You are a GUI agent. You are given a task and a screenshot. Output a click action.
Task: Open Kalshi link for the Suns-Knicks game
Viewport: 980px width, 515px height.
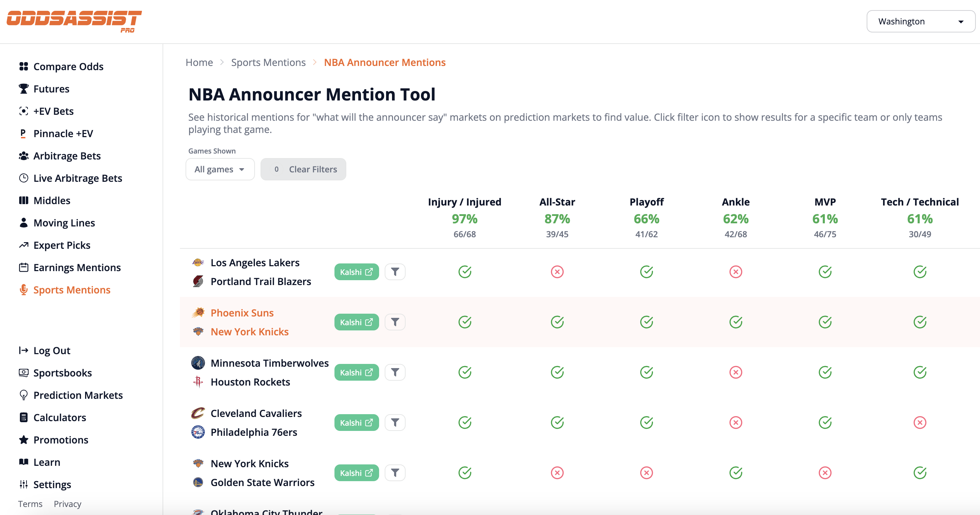pos(356,322)
